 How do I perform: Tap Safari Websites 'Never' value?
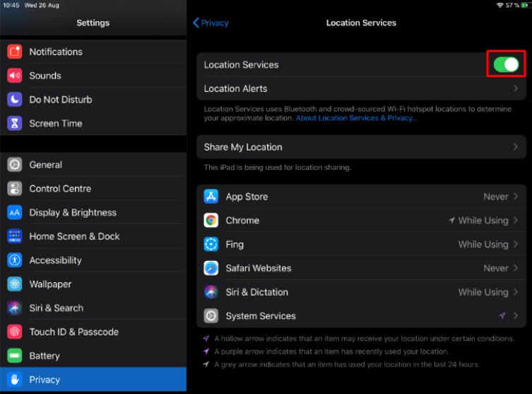click(x=496, y=268)
